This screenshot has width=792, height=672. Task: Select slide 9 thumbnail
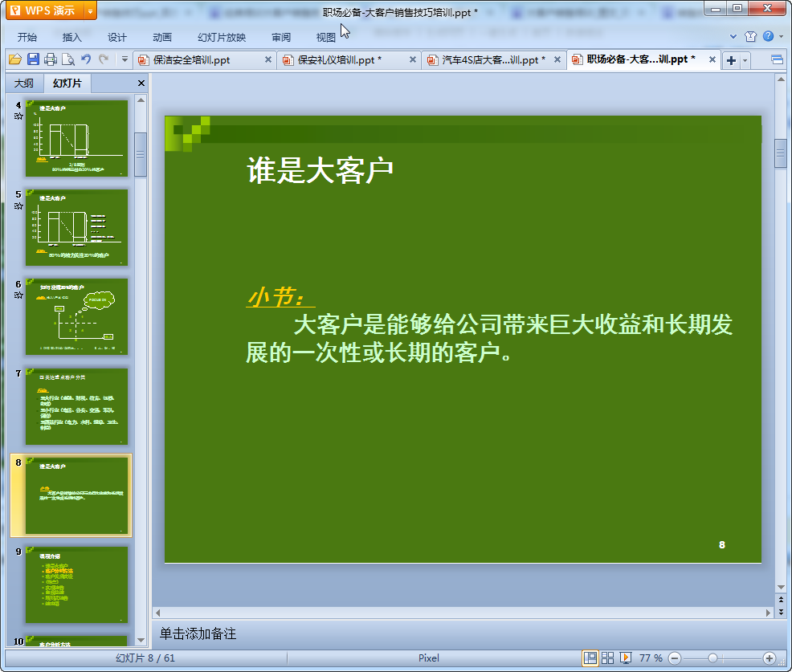76,584
